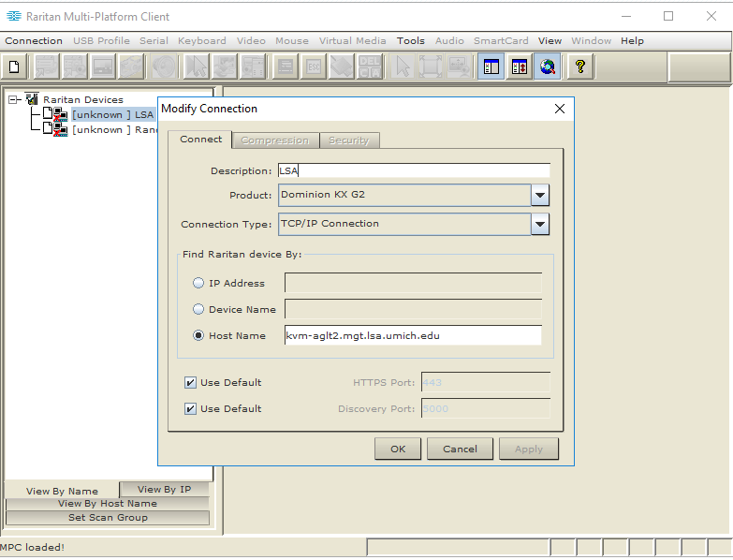The image size is (733, 560).
Task: Select the [unknown] LSA tree item
Action: 112,114
